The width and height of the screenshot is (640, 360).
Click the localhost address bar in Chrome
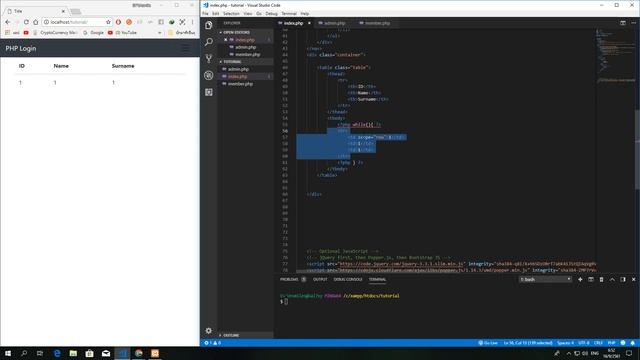76,22
